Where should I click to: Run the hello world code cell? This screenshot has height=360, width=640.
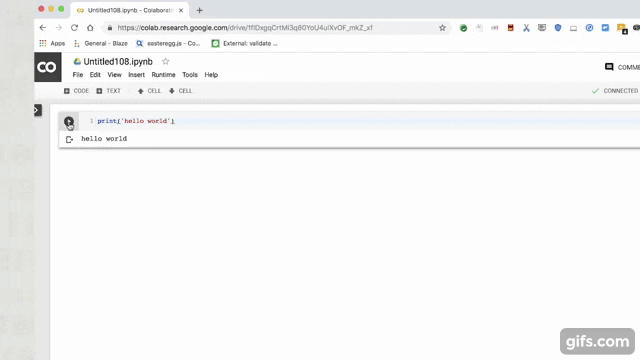click(x=69, y=121)
